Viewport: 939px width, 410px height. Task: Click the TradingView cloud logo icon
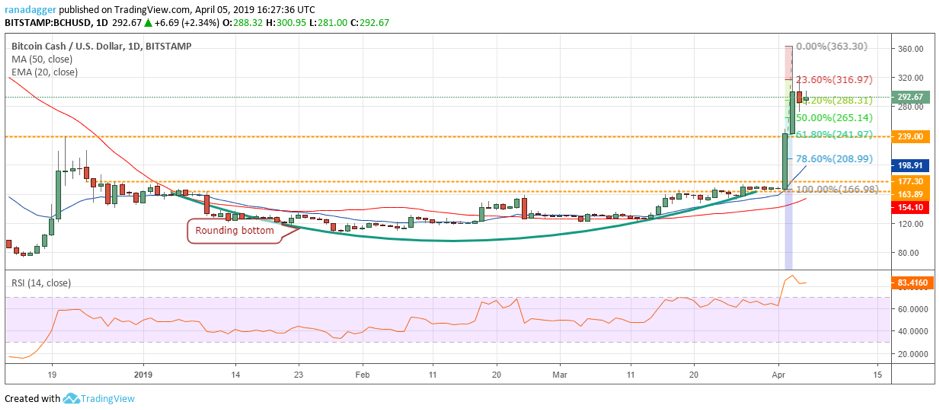[x=71, y=398]
